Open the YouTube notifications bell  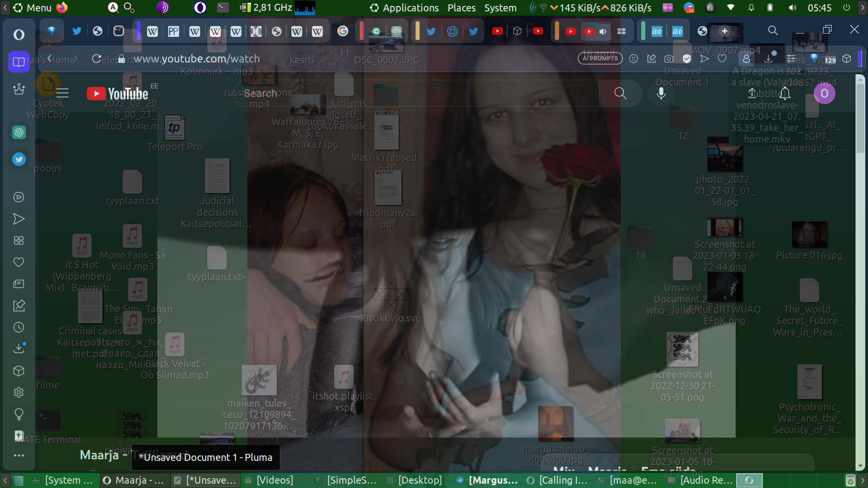[x=785, y=93]
